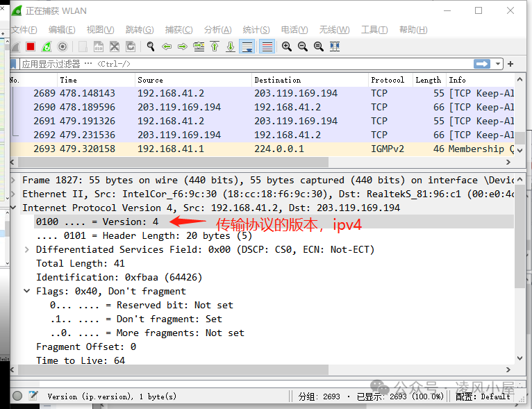The width and height of the screenshot is (532, 409).
Task: Open capture options gear icon
Action: pyautogui.click(x=63, y=47)
